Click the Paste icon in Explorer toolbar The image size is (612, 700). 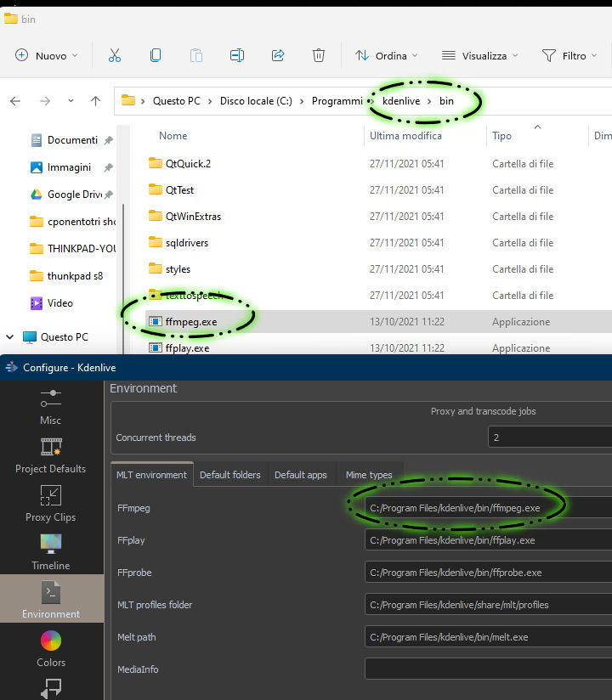tap(196, 55)
